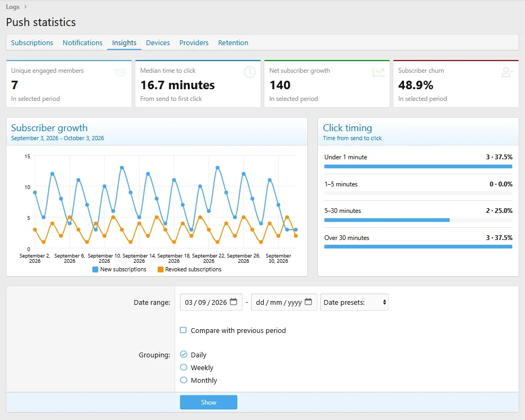Click the Time from send to click subtitle
525x420 pixels.
(352, 138)
